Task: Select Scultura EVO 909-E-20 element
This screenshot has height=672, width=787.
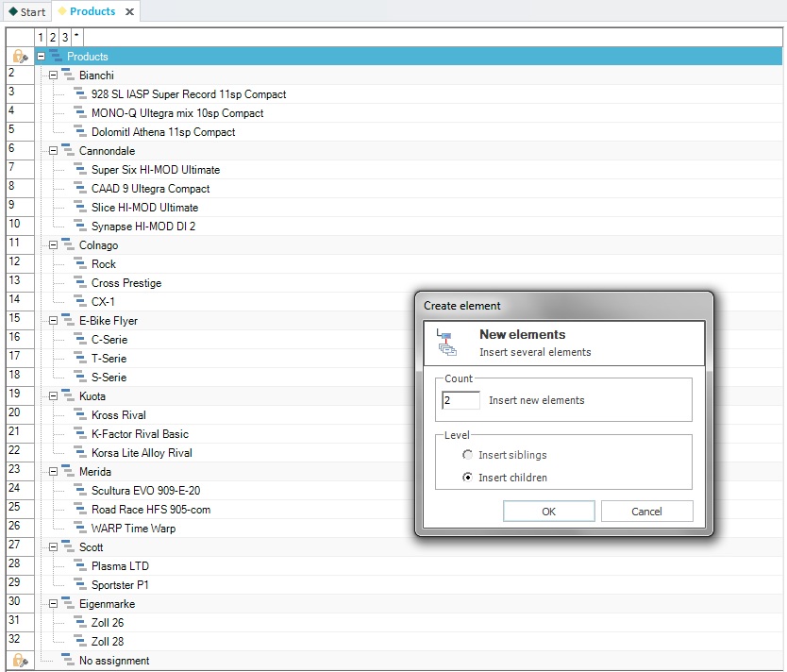Action: coord(145,490)
